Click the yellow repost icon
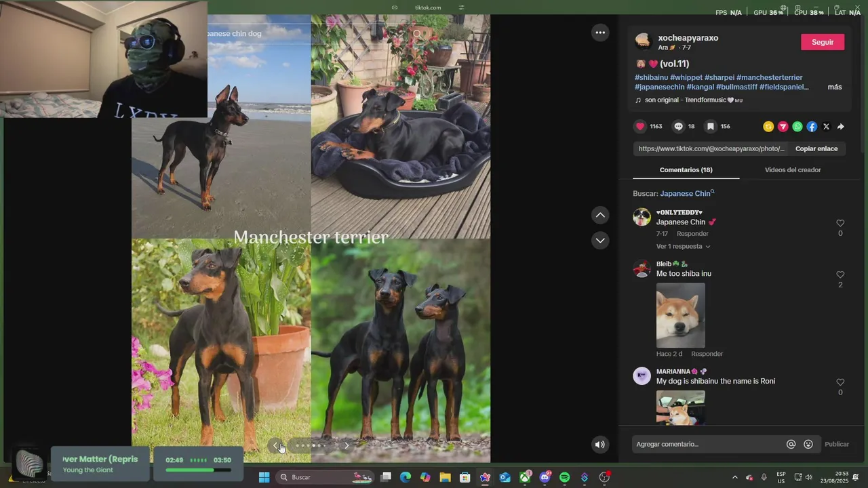868x488 pixels. 768,127
